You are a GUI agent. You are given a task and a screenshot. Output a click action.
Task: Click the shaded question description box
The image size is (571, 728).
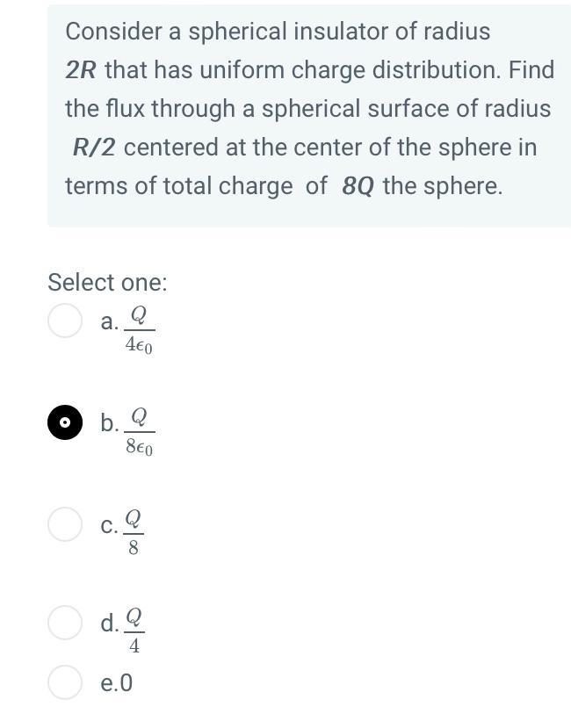[307, 114]
